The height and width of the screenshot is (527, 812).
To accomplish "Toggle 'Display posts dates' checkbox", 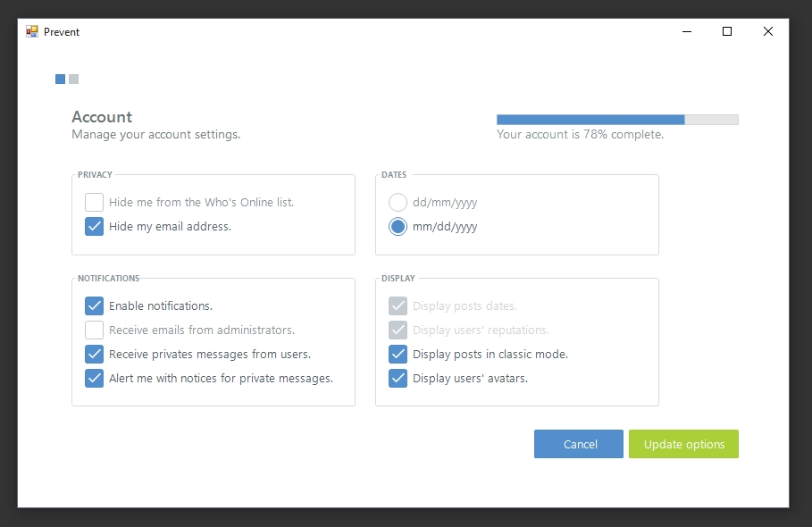I will [x=398, y=306].
